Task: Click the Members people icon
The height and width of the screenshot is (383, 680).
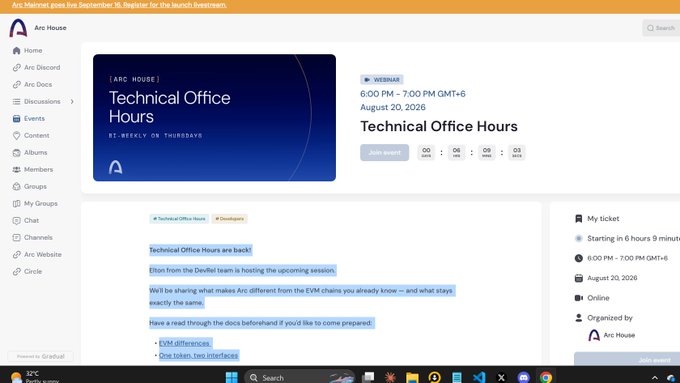Action: click(16, 169)
